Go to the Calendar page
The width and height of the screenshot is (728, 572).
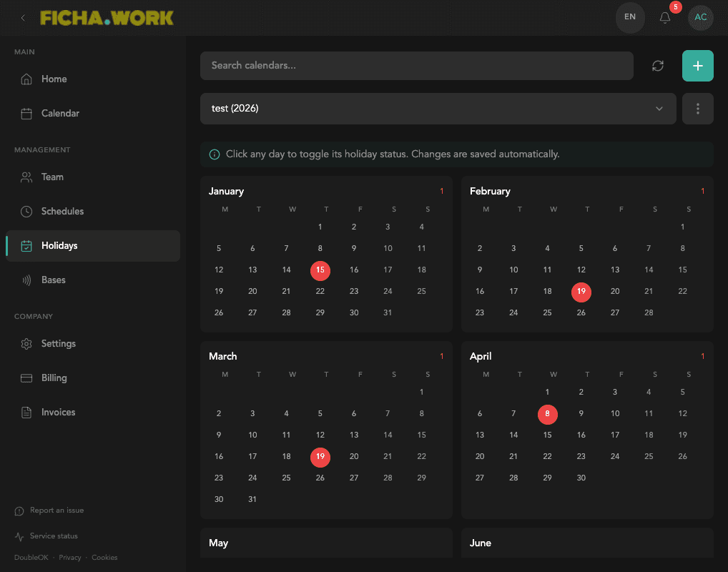[93, 113]
